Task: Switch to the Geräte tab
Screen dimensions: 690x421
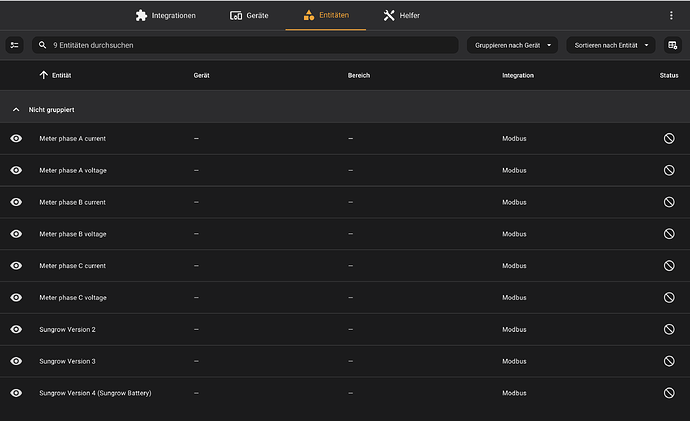Action: click(249, 15)
